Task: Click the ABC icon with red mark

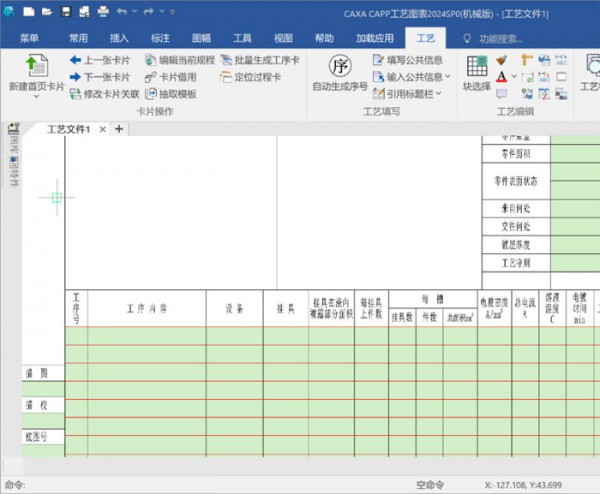Action: point(544,77)
